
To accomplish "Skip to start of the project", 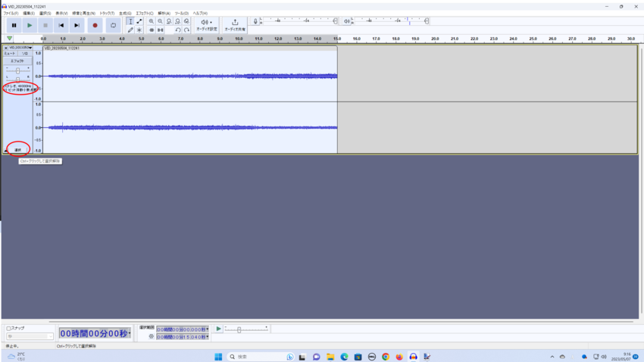I will point(61,26).
